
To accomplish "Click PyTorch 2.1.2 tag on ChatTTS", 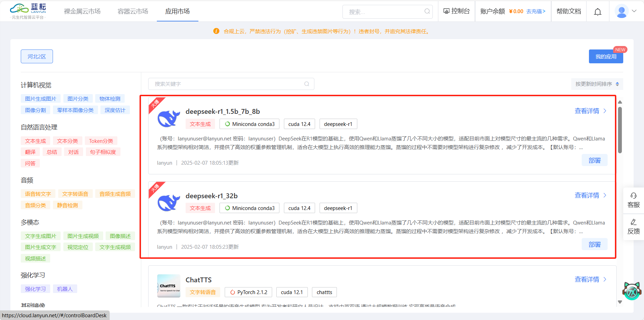I will point(248,292).
